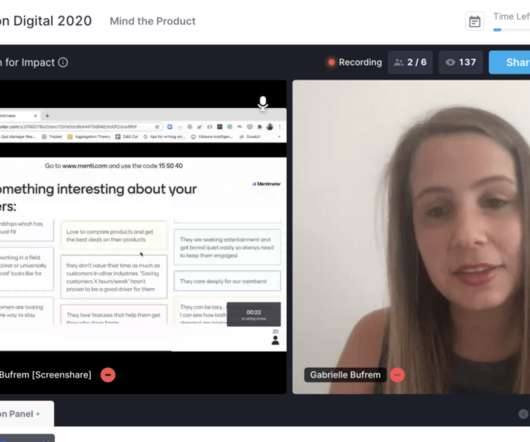
Task: Close the current browser tab
Action: point(35,116)
